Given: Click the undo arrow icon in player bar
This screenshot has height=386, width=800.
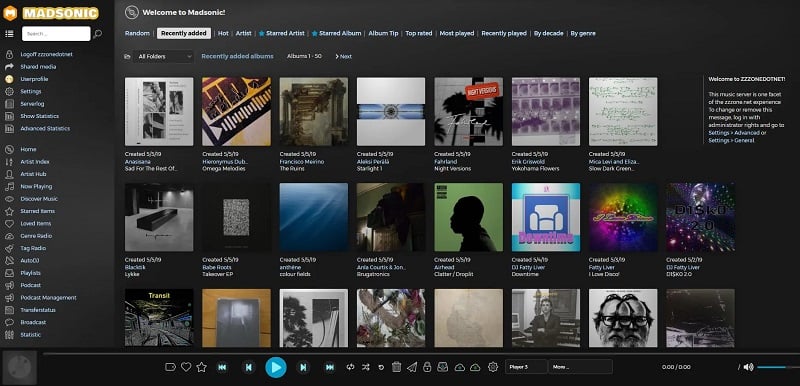Looking at the screenshot, I should click(x=381, y=367).
